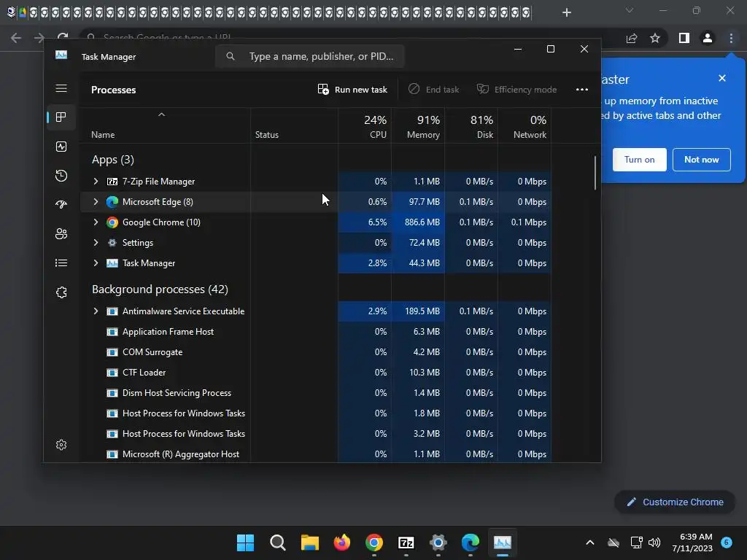The image size is (747, 560).
Task: Close the memory saver popup
Action: pyautogui.click(x=722, y=78)
